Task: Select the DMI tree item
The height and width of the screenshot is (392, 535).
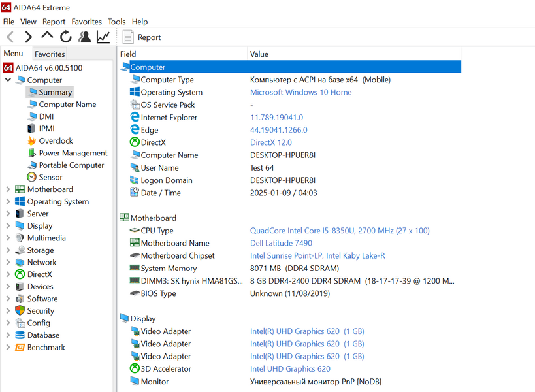Action: pos(46,116)
